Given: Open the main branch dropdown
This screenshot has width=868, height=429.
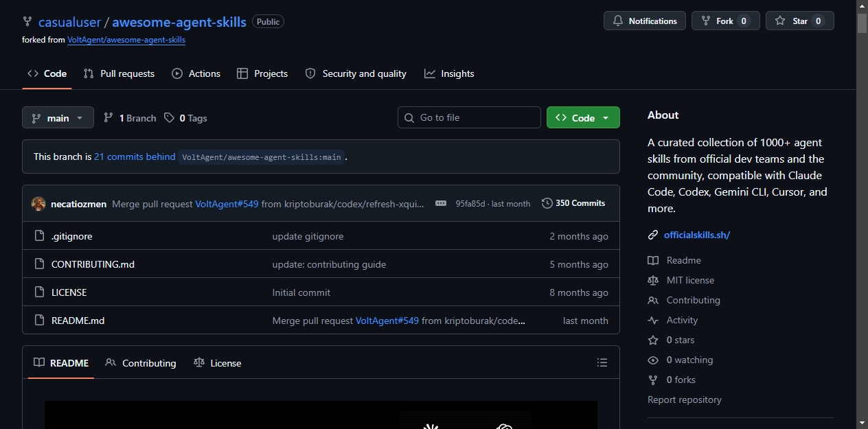Looking at the screenshot, I should (x=58, y=117).
